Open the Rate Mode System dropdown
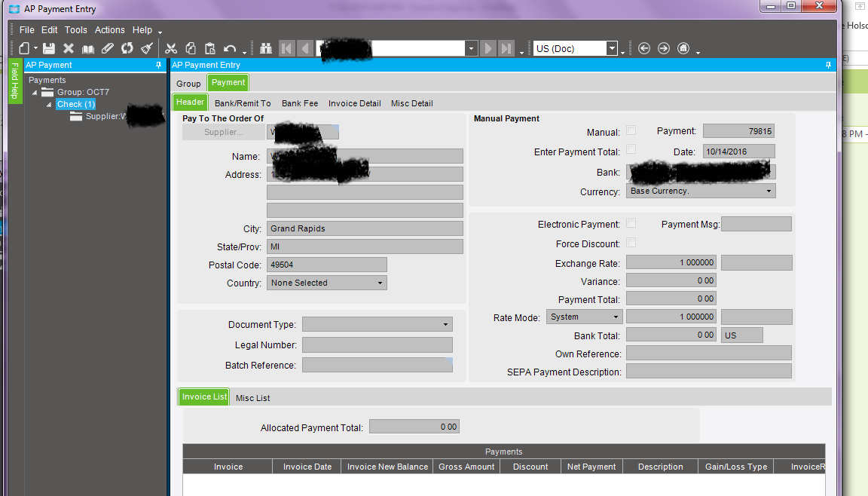Viewport: 868px width, 496px height. [616, 317]
